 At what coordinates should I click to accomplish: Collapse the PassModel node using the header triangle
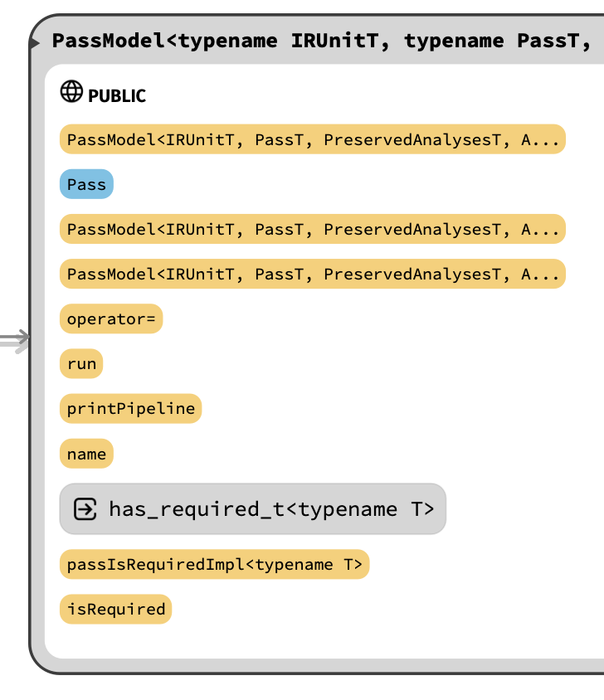(x=35, y=43)
